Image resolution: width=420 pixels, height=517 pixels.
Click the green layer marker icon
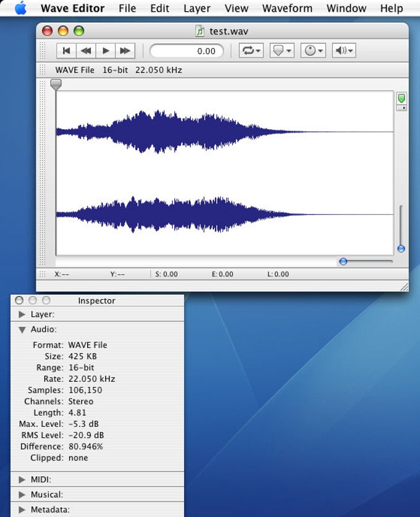click(x=401, y=98)
